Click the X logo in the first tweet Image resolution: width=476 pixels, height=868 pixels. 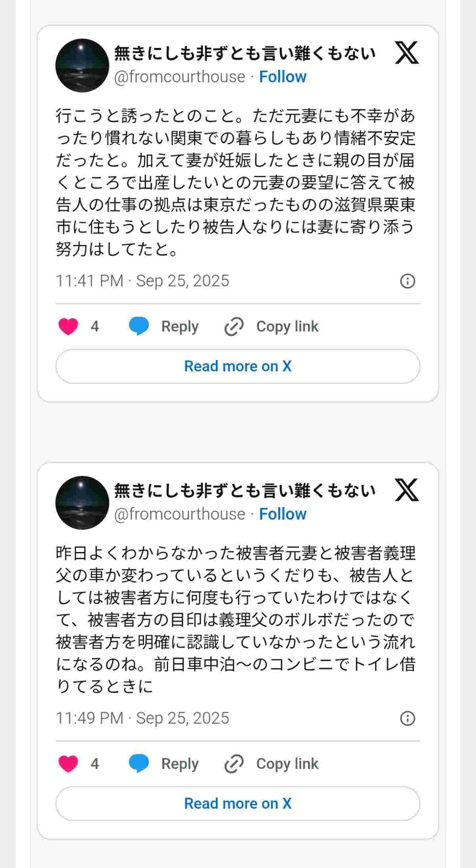(407, 53)
